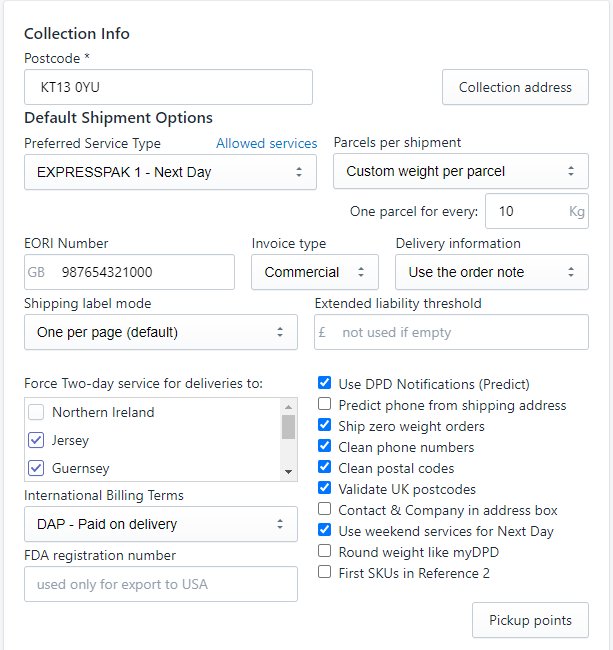Screen dimensions: 613x650
Task: Open Shipping label mode dropdown
Action: [x=161, y=332]
